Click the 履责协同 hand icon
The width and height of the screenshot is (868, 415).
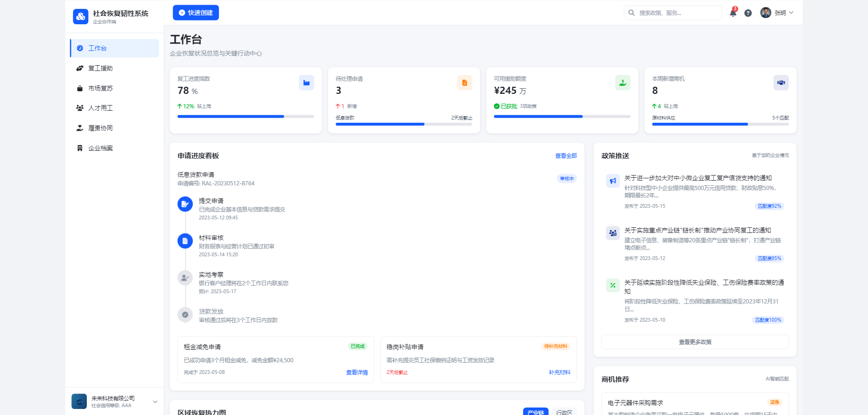click(80, 128)
